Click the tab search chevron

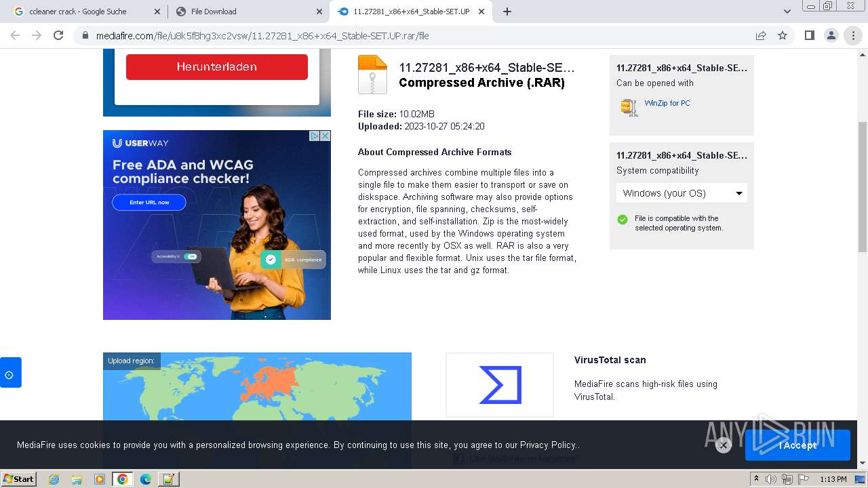point(787,12)
